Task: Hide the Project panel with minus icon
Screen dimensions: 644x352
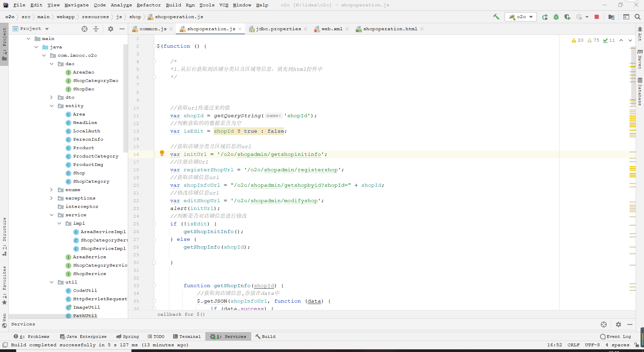Action: [x=122, y=29]
